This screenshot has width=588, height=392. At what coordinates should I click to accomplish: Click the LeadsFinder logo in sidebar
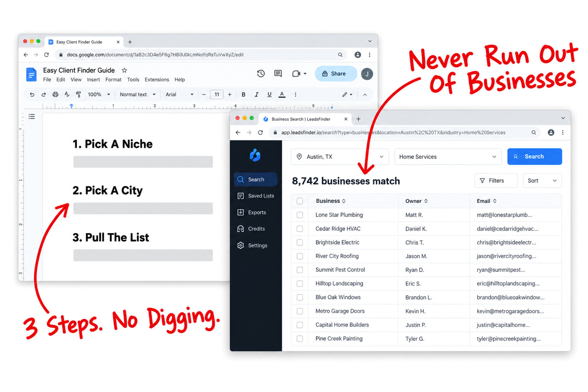pyautogui.click(x=255, y=155)
